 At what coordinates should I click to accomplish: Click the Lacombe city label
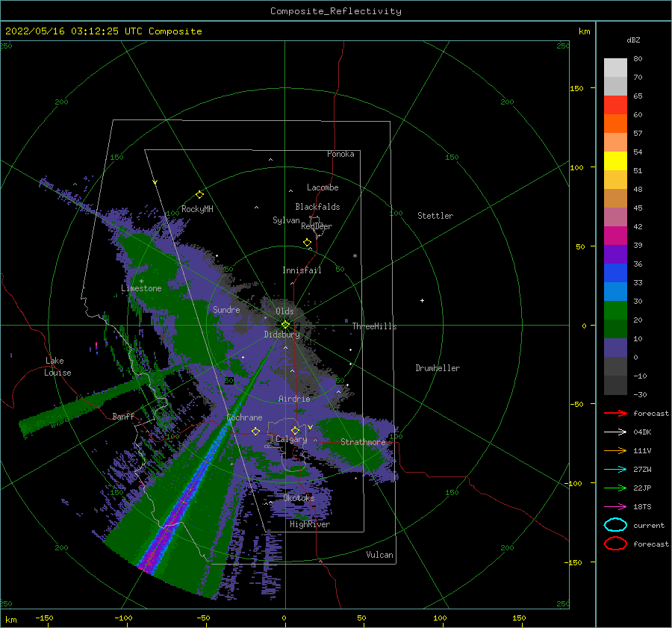(323, 187)
